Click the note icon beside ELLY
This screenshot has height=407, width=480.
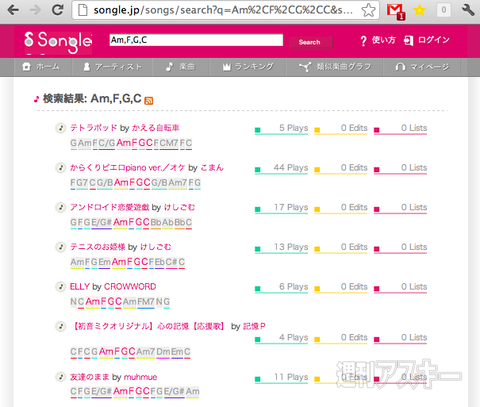[60, 286]
